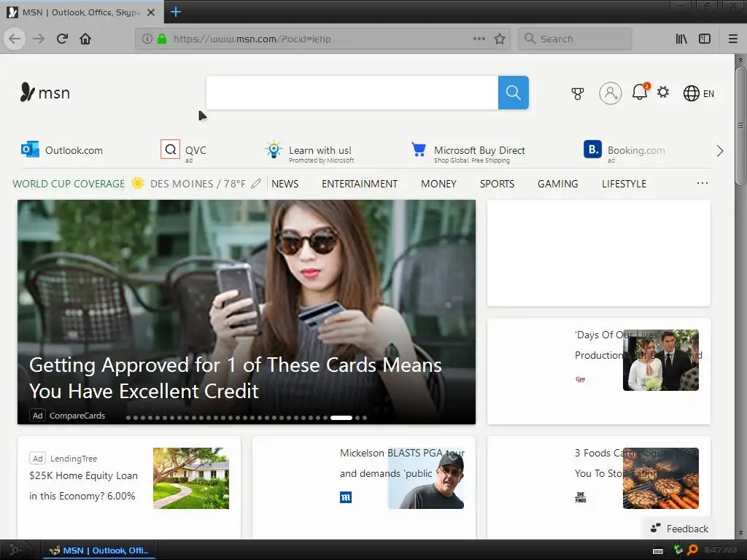Viewport: 747px width, 560px height.
Task: Click the taskbar clock
Action: 720,550
